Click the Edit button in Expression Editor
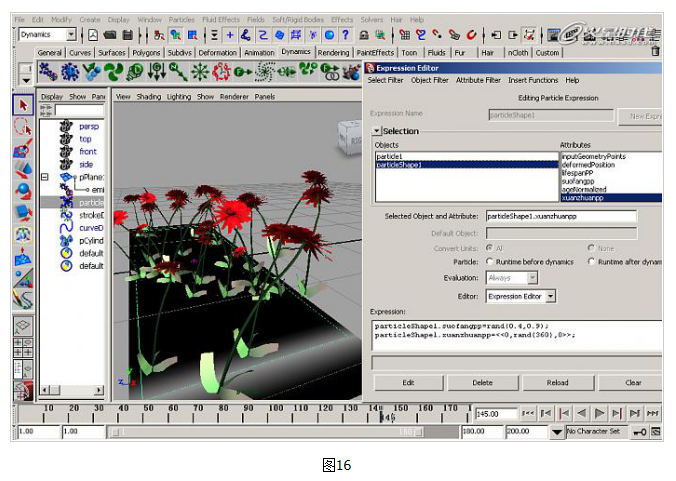 tap(408, 383)
